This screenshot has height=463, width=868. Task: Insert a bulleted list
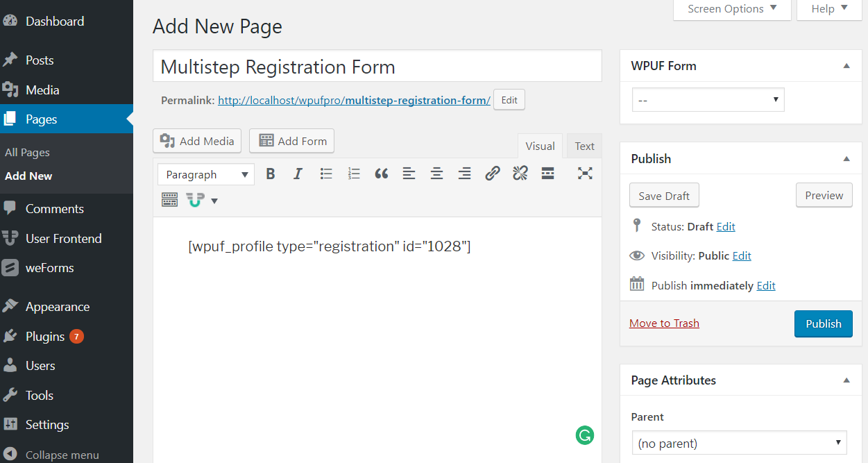point(326,174)
